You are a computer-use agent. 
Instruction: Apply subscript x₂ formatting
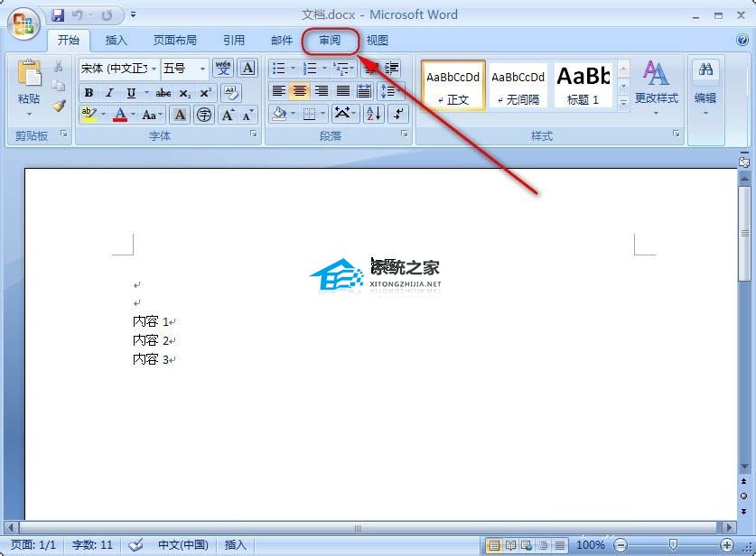(x=184, y=93)
